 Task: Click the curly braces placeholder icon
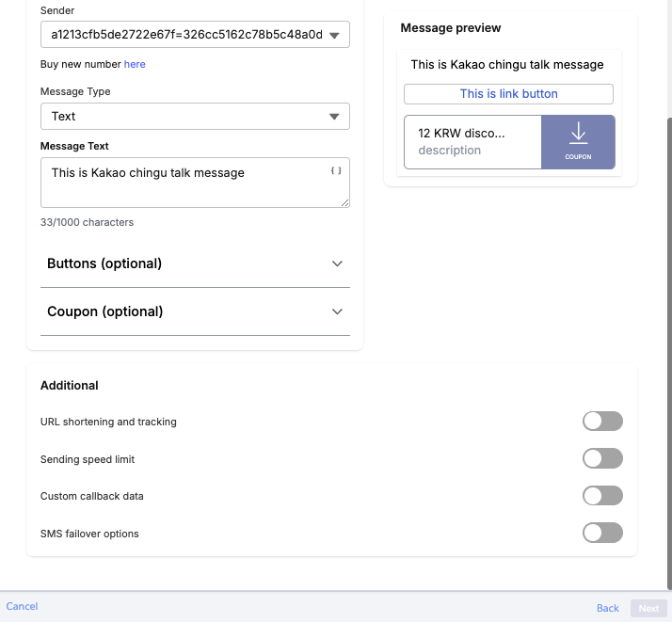(336, 171)
